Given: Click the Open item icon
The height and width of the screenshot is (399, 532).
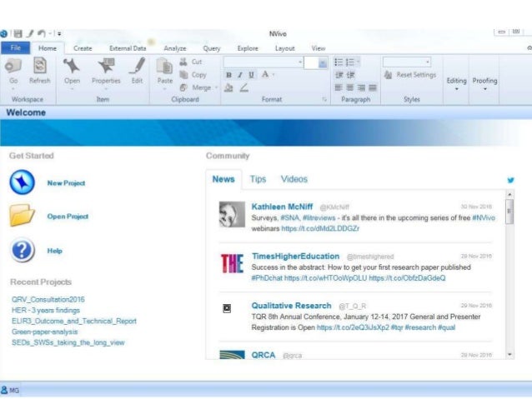Looking at the screenshot, I should click(72, 66).
